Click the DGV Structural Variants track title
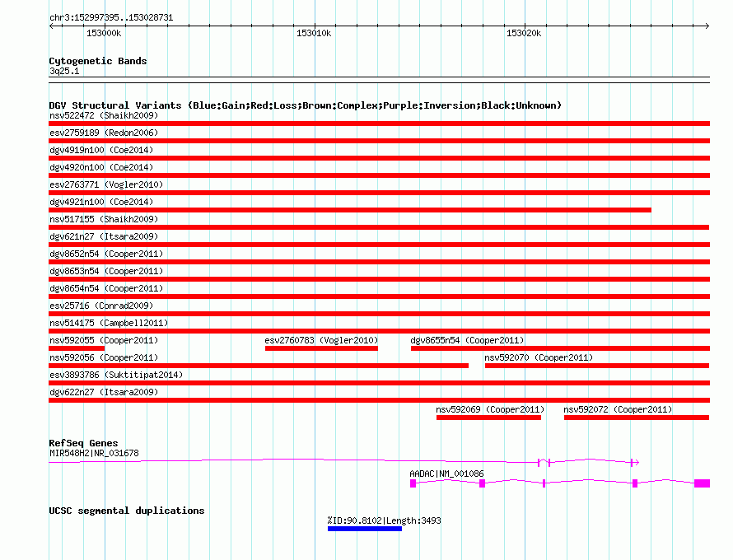 pyautogui.click(x=306, y=105)
